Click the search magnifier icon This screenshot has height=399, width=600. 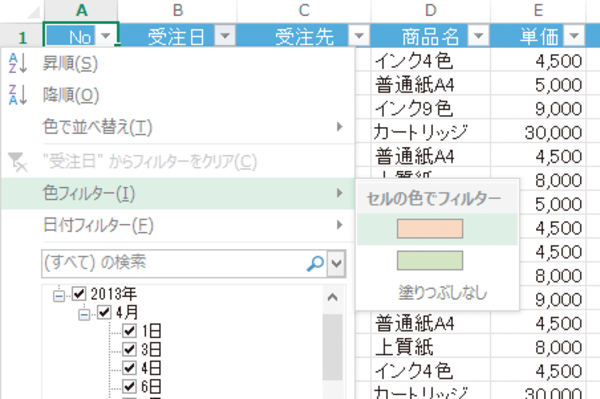click(x=315, y=264)
